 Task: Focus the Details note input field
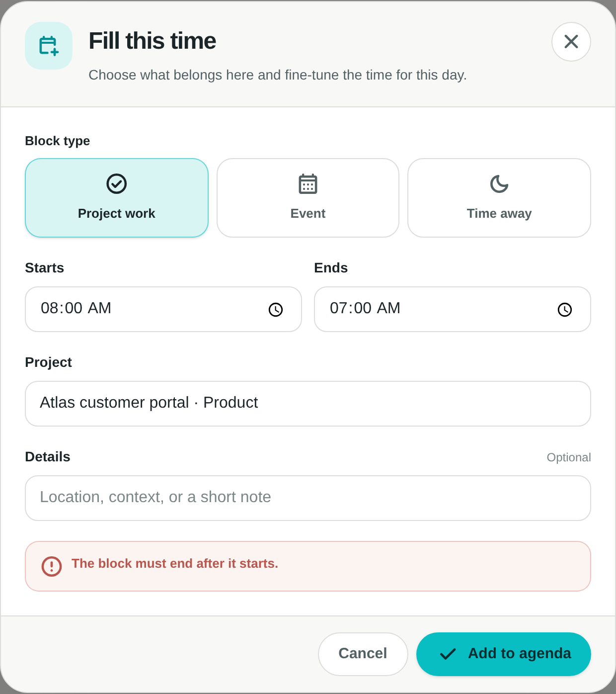308,498
